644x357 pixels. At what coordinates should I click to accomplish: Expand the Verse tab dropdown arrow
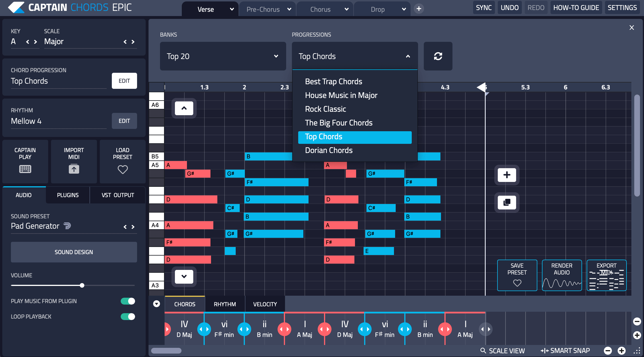232,9
